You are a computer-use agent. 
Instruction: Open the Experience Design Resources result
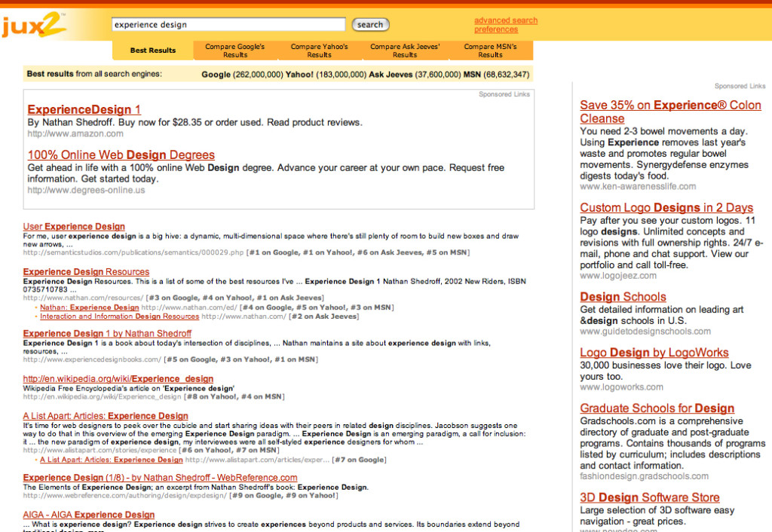(86, 271)
